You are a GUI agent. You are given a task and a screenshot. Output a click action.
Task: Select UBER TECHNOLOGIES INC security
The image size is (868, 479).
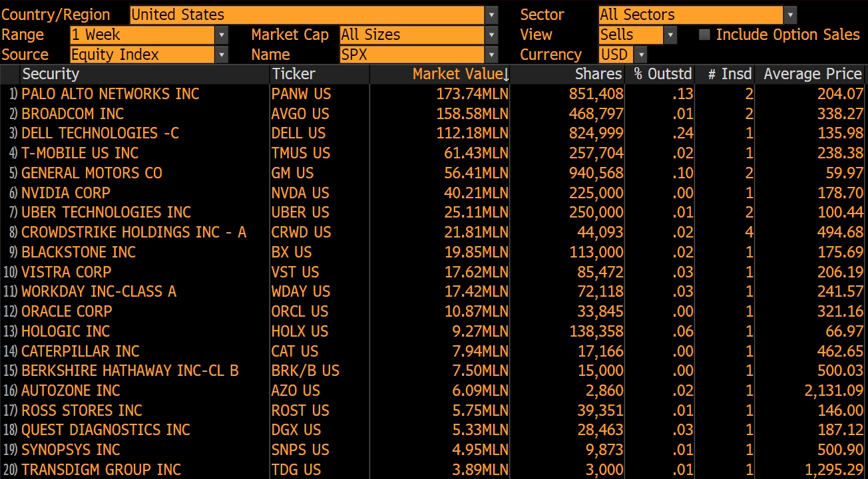[106, 212]
